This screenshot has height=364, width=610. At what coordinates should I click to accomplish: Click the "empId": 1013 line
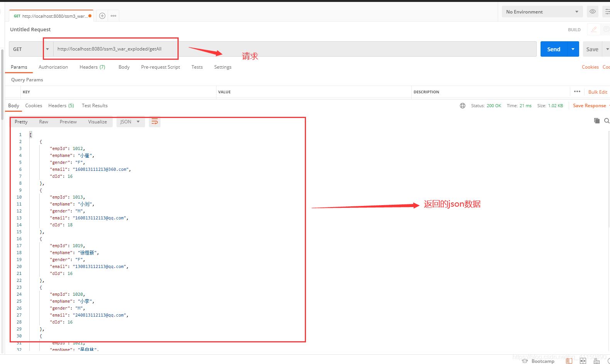point(67,197)
